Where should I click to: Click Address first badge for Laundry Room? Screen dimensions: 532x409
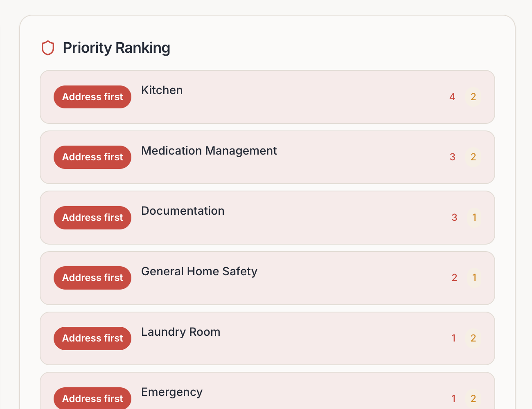pyautogui.click(x=92, y=338)
